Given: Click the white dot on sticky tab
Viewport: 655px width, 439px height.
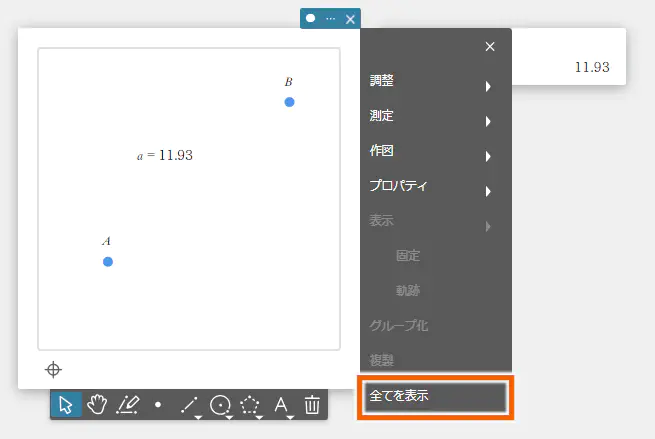Looking at the screenshot, I should (x=310, y=18).
